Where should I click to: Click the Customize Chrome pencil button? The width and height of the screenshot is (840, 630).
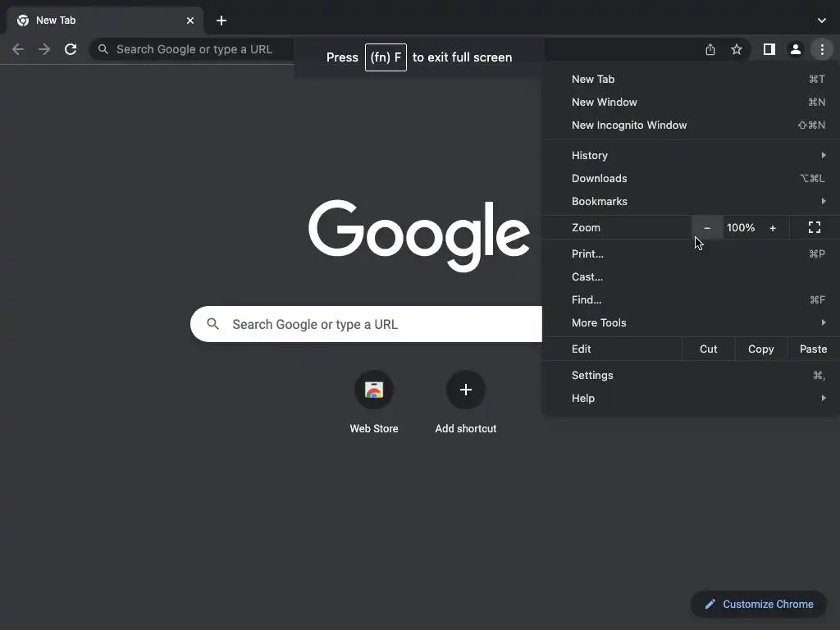pos(759,605)
